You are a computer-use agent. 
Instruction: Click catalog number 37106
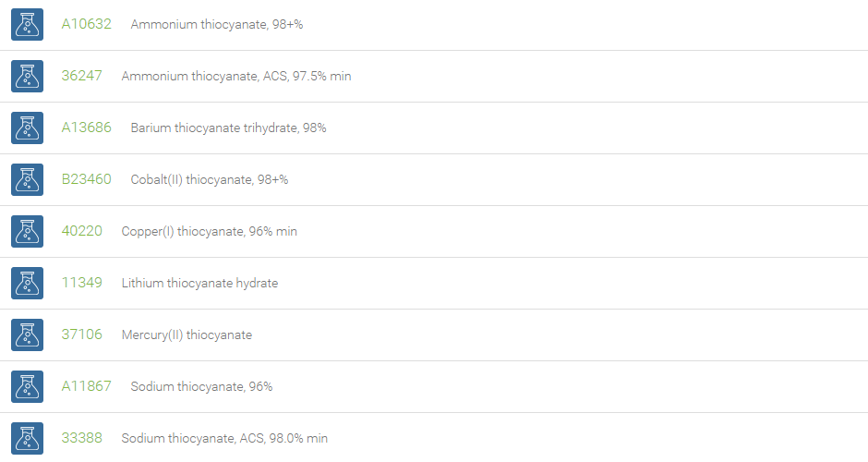pos(82,334)
